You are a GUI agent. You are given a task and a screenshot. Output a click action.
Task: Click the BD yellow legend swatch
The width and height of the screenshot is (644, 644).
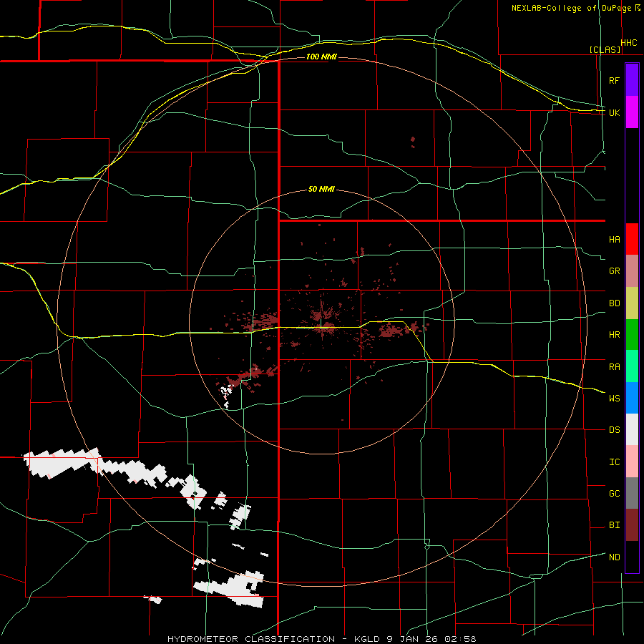pyautogui.click(x=632, y=303)
